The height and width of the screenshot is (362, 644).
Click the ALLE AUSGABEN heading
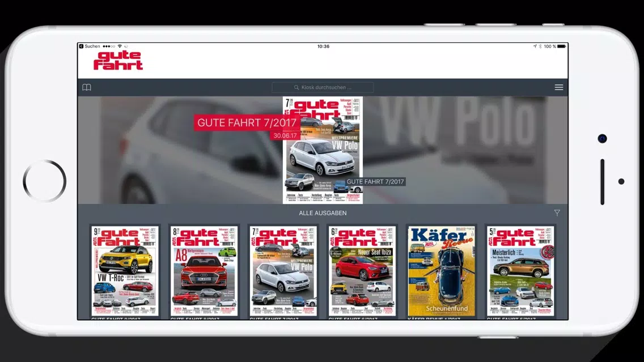click(x=323, y=213)
